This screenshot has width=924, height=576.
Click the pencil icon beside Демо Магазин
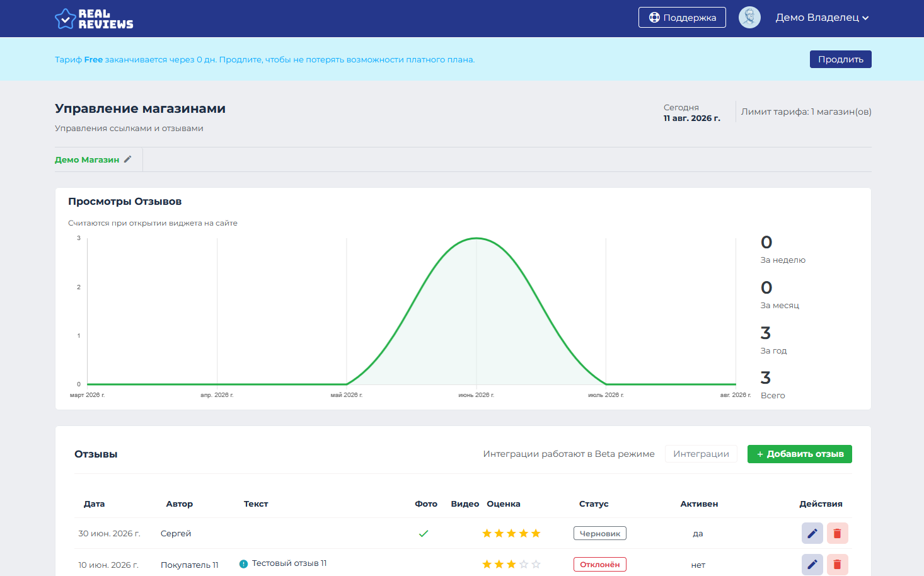(127, 159)
